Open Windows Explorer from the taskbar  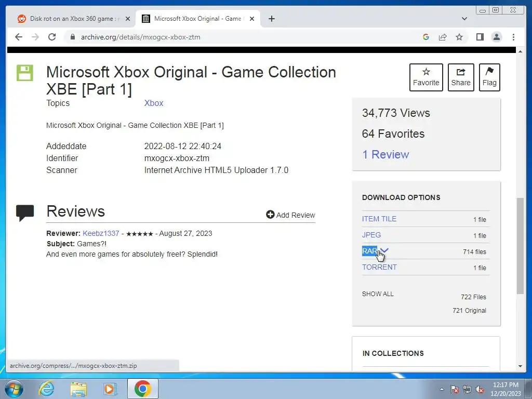(78, 389)
